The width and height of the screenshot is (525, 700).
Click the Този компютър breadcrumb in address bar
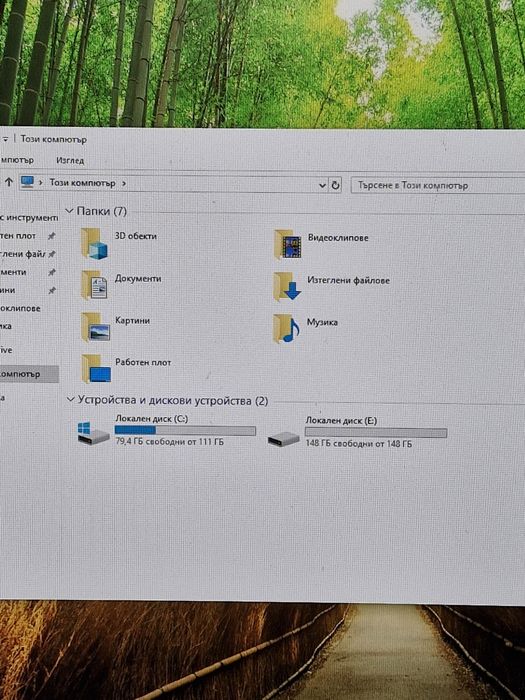point(82,183)
